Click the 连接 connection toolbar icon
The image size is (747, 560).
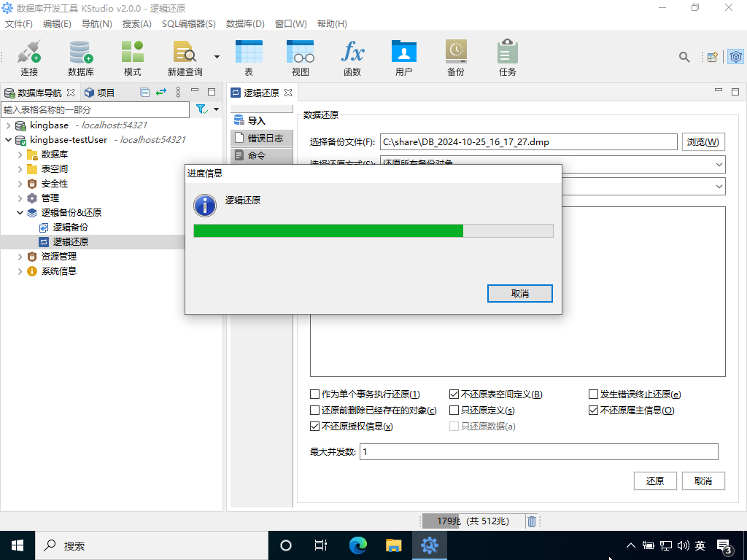point(29,58)
